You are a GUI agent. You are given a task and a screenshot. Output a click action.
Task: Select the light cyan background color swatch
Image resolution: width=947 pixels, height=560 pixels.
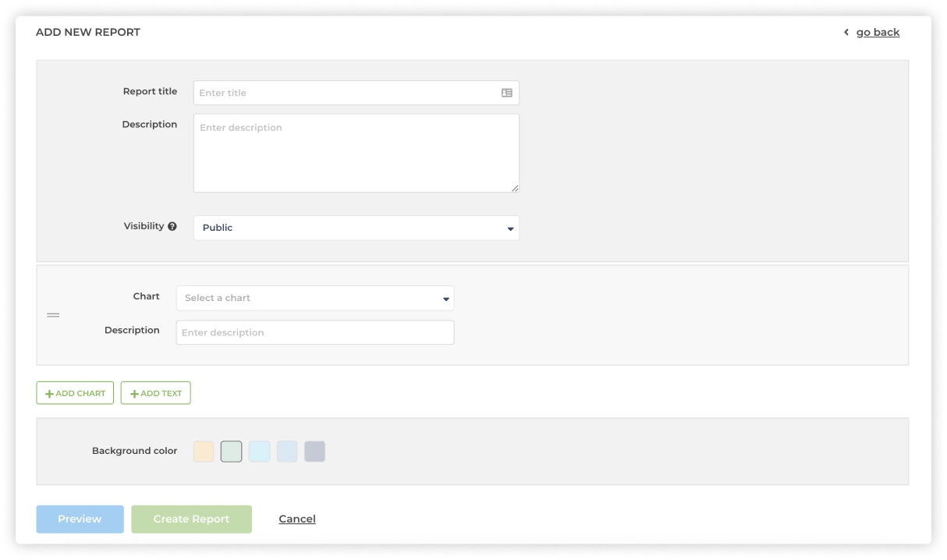259,452
